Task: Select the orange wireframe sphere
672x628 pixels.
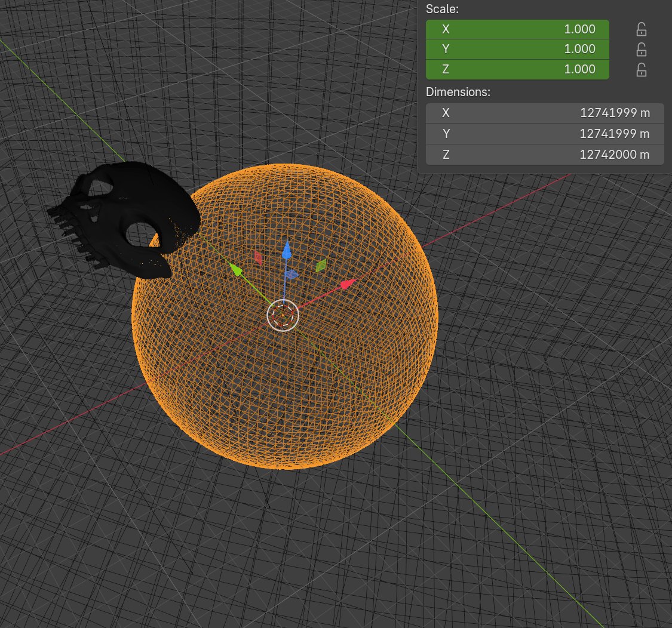Action: point(284,316)
